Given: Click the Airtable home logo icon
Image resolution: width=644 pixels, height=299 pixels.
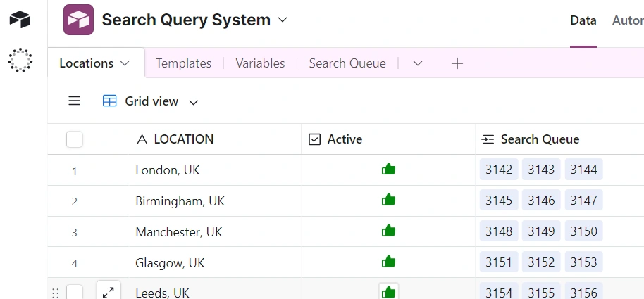Looking at the screenshot, I should tap(20, 19).
